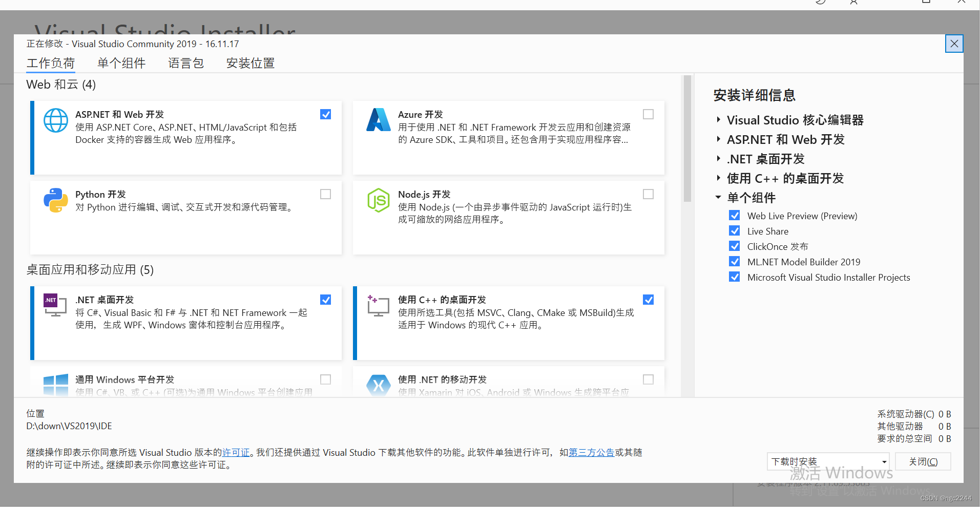Select the ASP.NET 和 Web 开发 card title

point(119,115)
